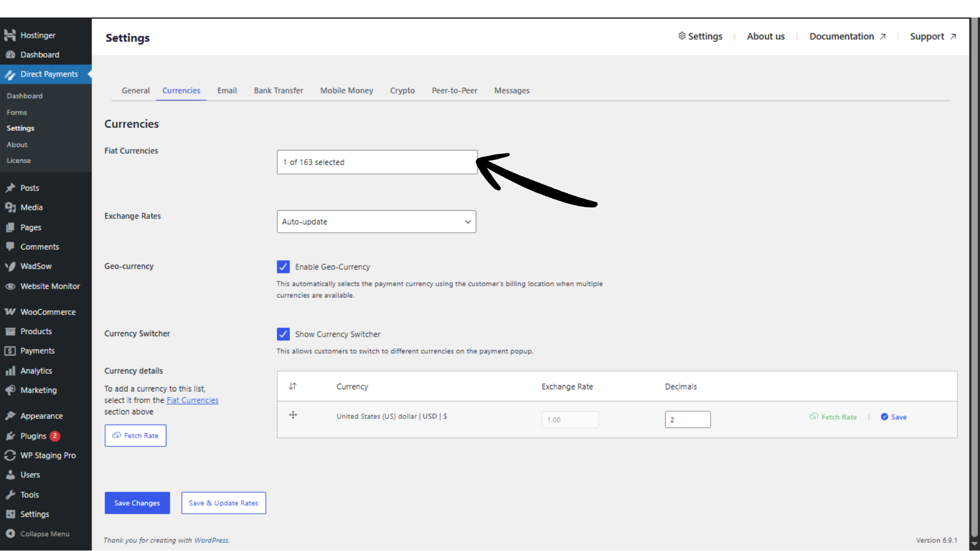
Task: Disable the Enable Geo-Currency checkbox
Action: (x=283, y=267)
